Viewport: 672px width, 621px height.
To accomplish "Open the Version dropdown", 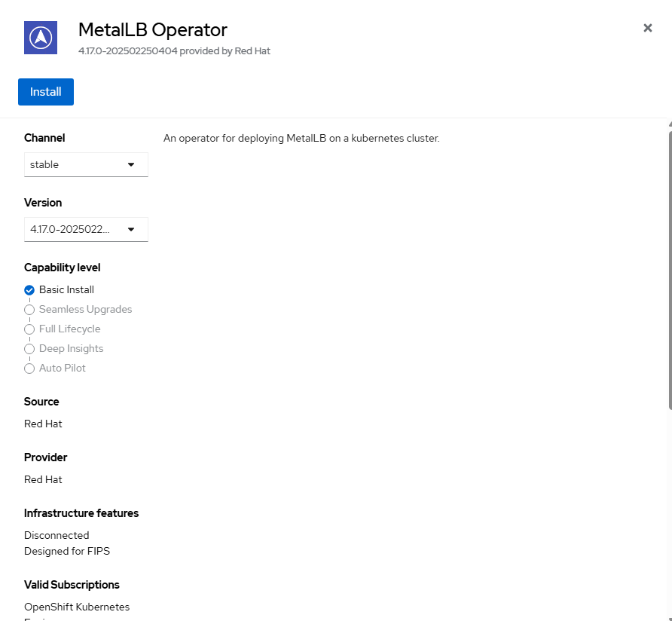I will [86, 229].
